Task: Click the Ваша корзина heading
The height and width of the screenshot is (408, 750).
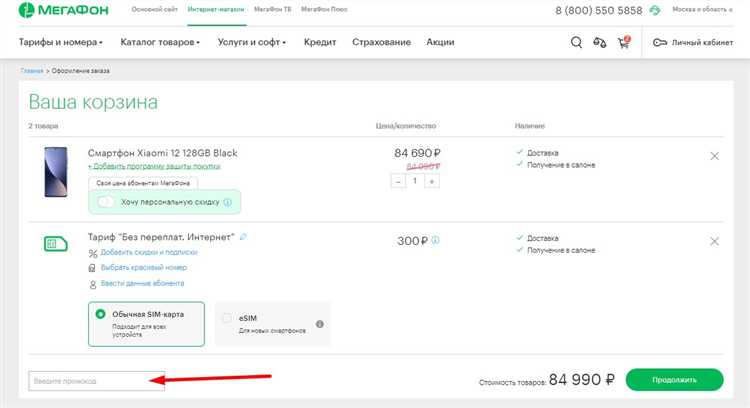Action: 93,102
